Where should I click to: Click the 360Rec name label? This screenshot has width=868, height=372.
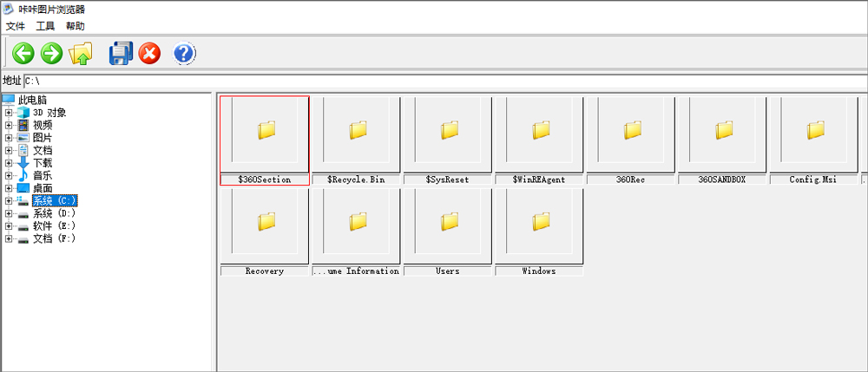coord(631,179)
